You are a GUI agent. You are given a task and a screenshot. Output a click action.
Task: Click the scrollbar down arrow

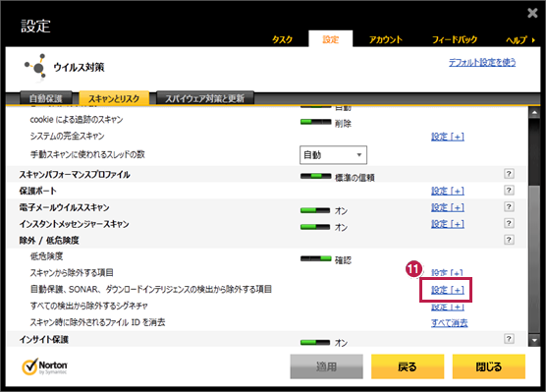click(x=534, y=340)
